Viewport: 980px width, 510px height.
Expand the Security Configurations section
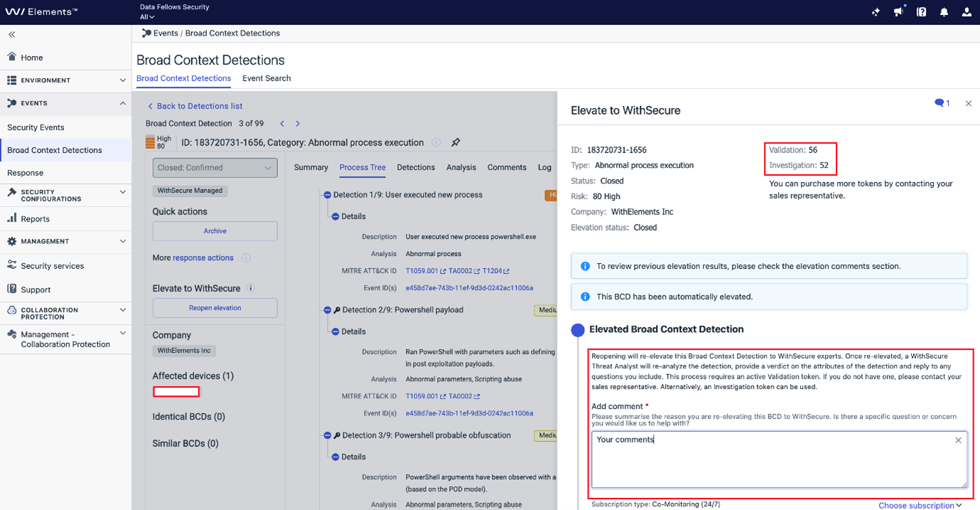coord(65,195)
